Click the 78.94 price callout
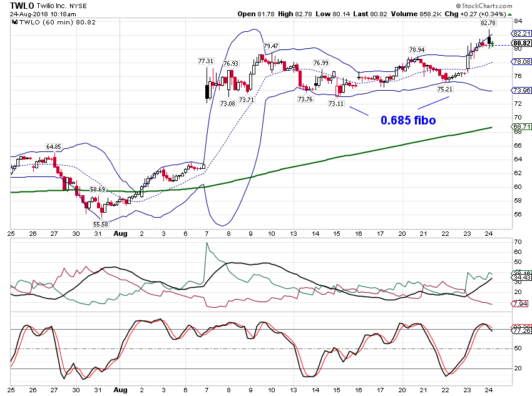This screenshot has width=532, height=396. point(417,50)
